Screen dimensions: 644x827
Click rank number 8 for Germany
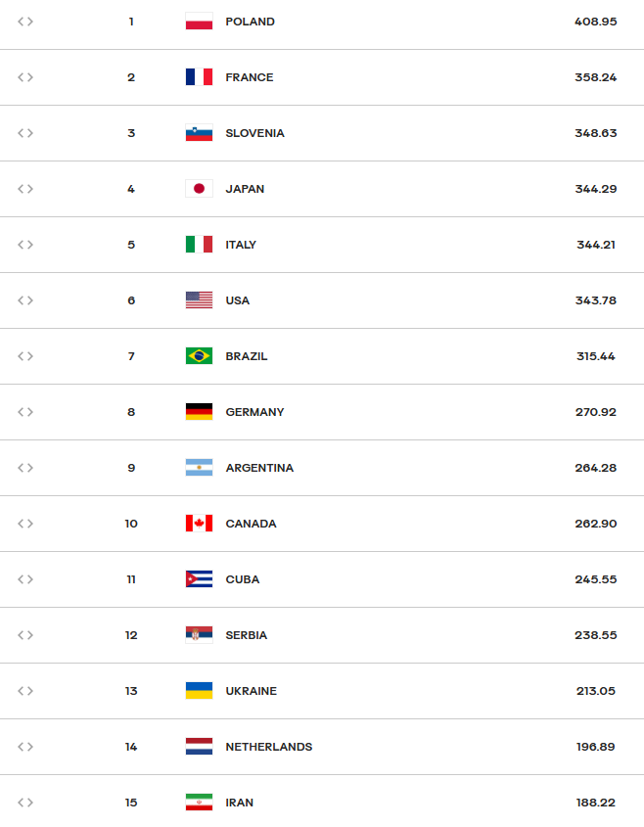131,412
